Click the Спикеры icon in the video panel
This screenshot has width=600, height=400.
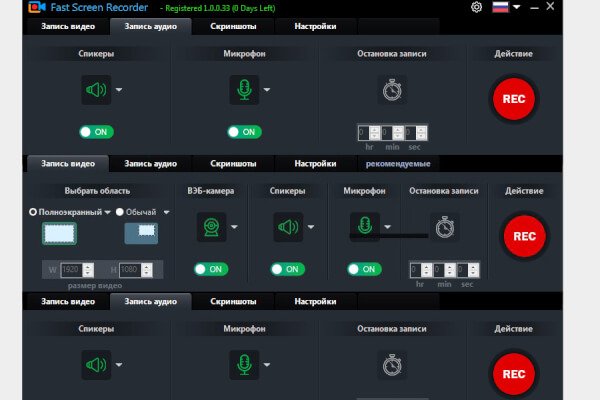[x=288, y=227]
